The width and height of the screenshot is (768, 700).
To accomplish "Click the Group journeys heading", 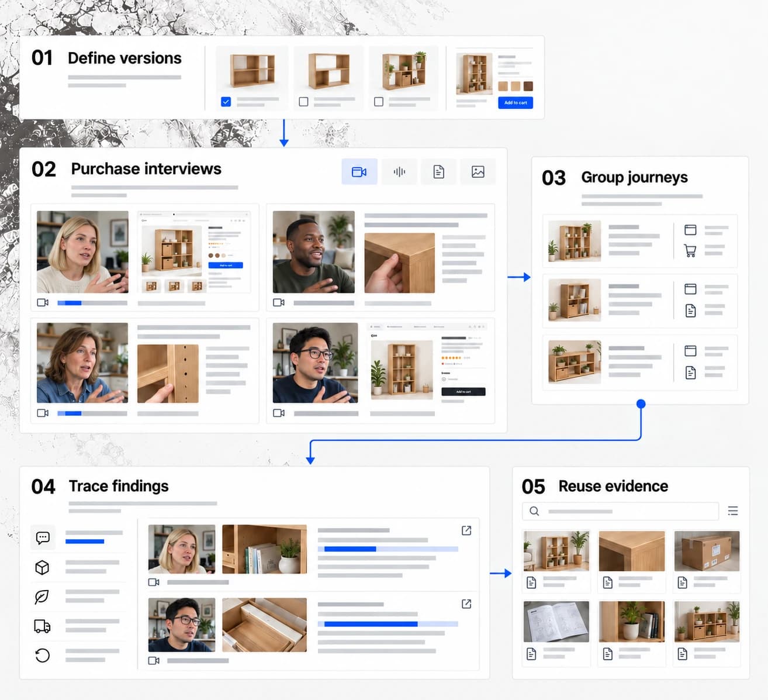I will (x=634, y=177).
